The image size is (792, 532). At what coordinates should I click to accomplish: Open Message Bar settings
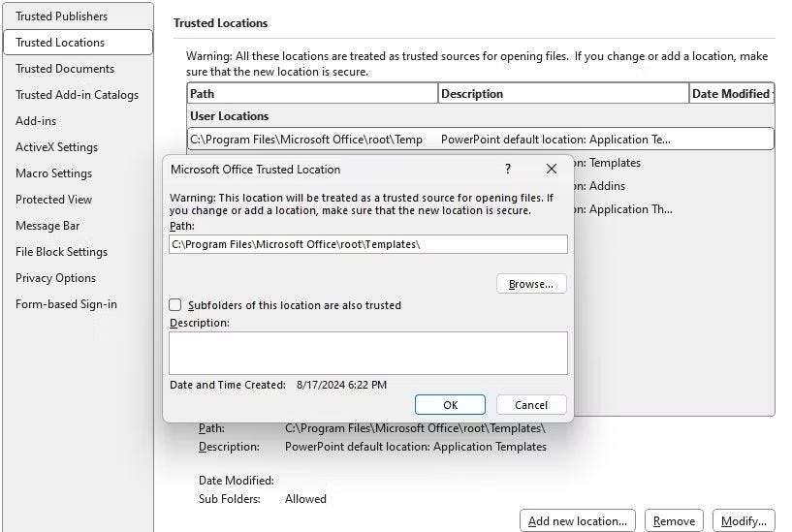48,226
